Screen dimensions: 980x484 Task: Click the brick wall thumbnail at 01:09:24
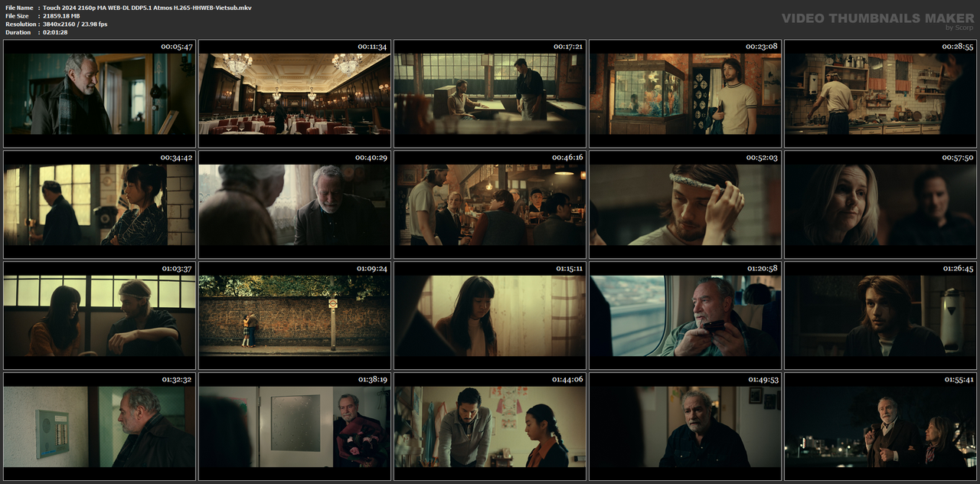coord(295,316)
